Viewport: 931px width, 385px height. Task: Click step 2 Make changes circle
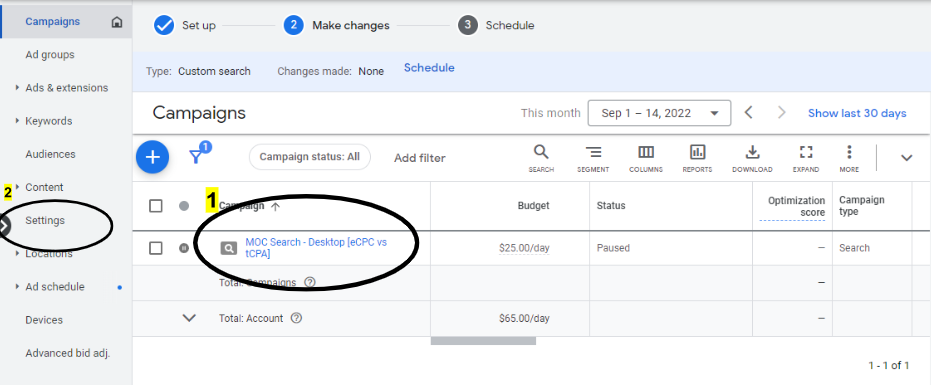click(293, 26)
